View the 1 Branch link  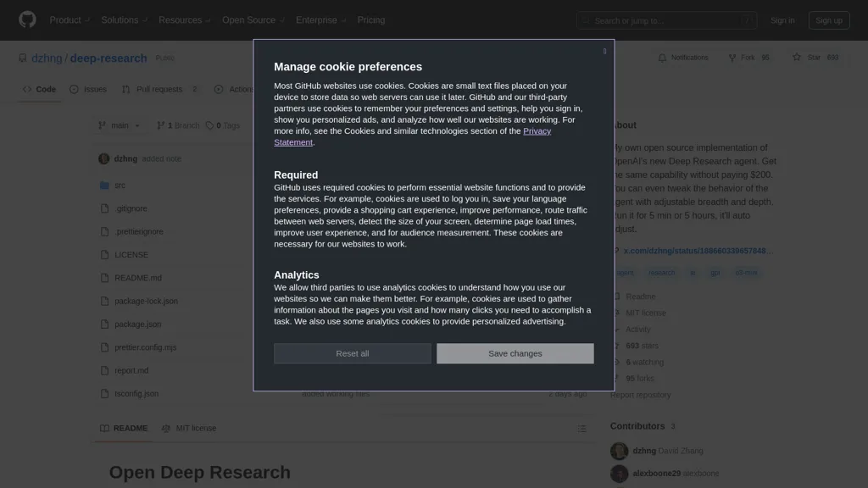(178, 125)
